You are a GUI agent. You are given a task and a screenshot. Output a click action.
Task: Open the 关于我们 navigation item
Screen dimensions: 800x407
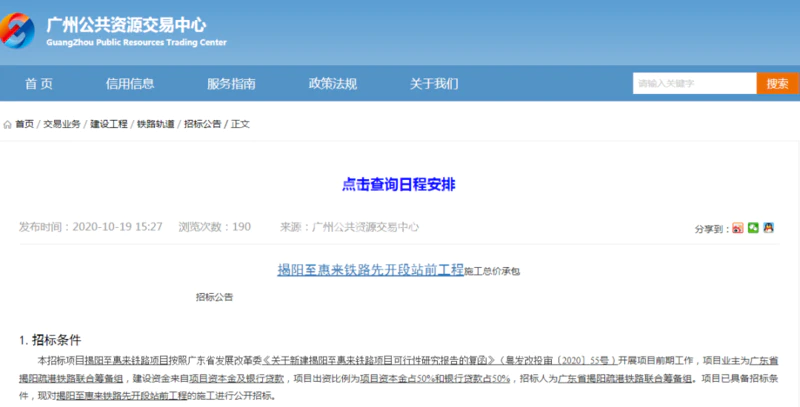point(434,83)
